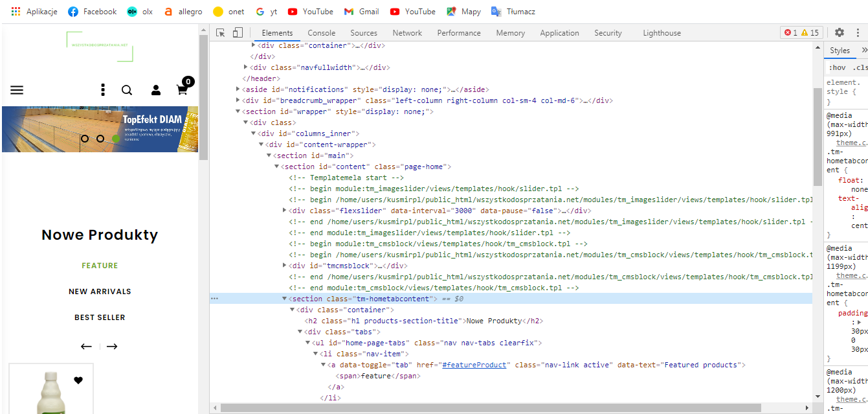The image size is (868, 414).
Task: Open the Network tab
Action: tap(406, 33)
